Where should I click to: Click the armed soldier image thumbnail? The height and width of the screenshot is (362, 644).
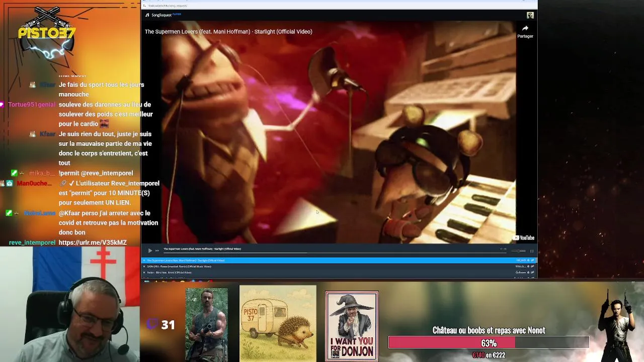(206, 324)
